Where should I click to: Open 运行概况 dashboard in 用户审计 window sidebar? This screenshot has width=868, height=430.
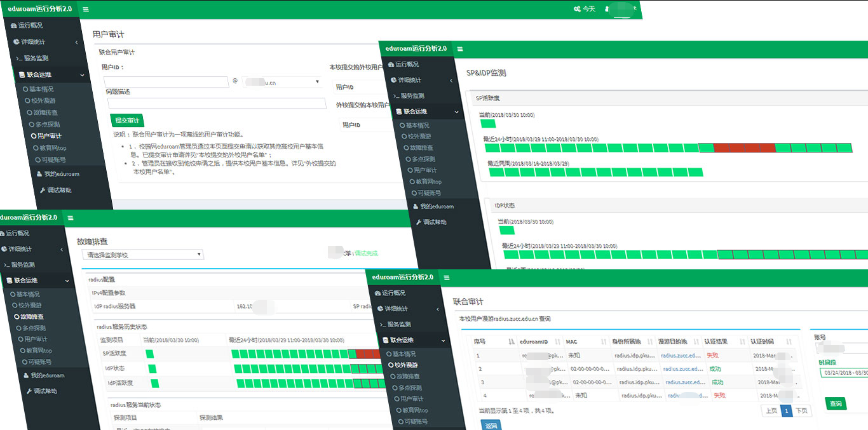pos(27,25)
